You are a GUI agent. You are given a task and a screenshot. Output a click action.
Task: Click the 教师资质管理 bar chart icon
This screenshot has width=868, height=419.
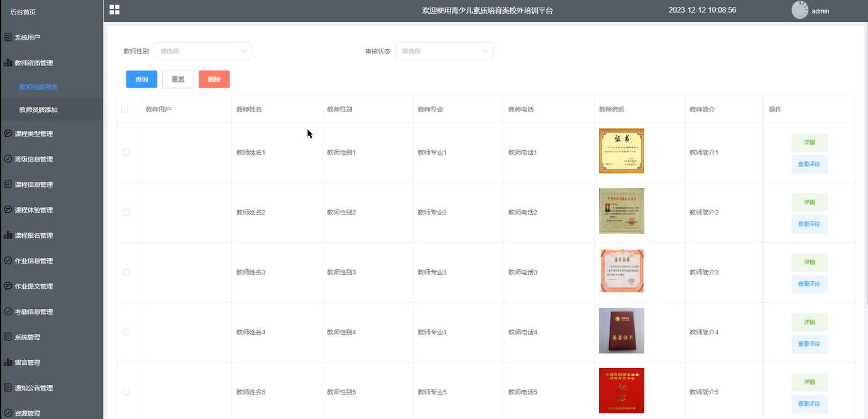pyautogui.click(x=8, y=63)
